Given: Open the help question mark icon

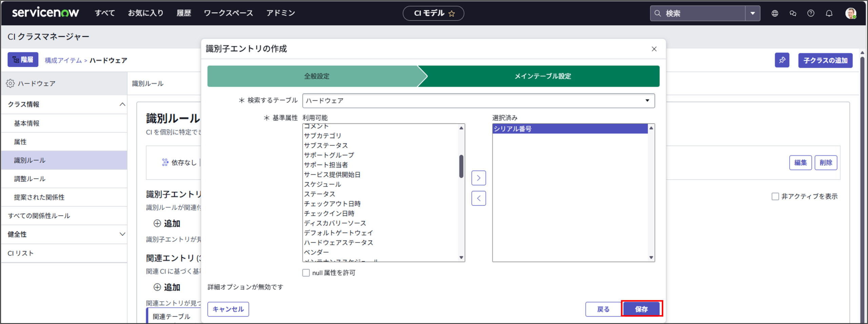Looking at the screenshot, I should [x=811, y=13].
